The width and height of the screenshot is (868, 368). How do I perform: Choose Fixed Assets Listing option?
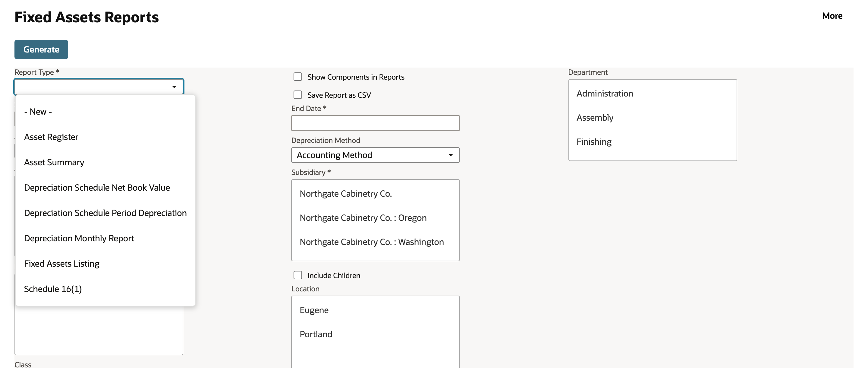pyautogui.click(x=105, y=263)
